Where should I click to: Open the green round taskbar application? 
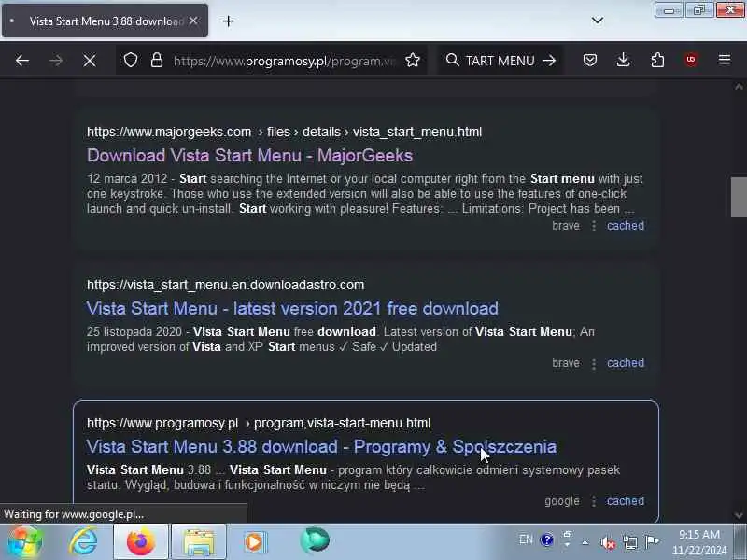[x=315, y=540]
